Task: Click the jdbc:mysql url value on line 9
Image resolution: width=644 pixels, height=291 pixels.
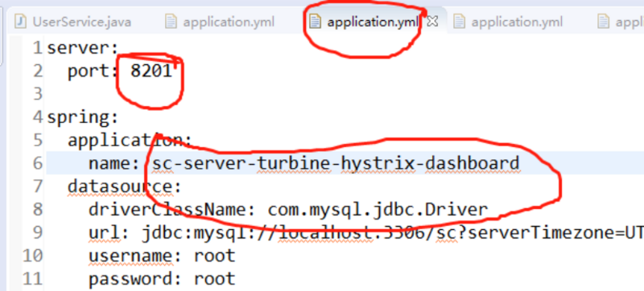Action: (x=393, y=233)
